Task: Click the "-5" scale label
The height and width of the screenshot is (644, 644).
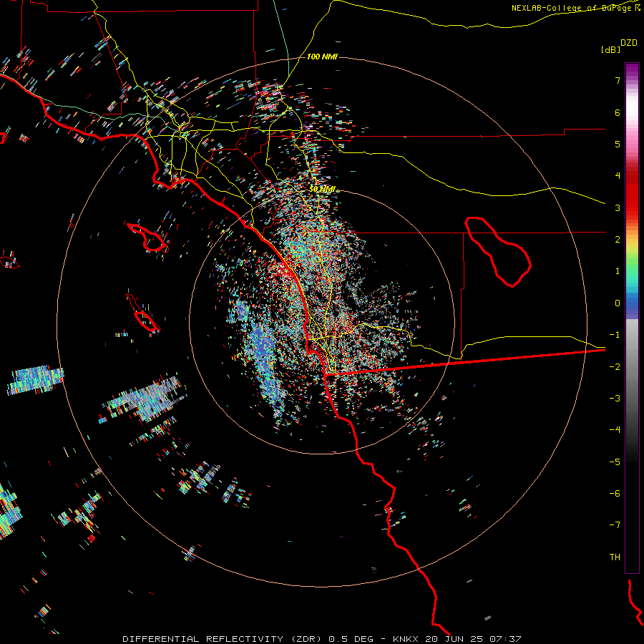Action: point(615,462)
